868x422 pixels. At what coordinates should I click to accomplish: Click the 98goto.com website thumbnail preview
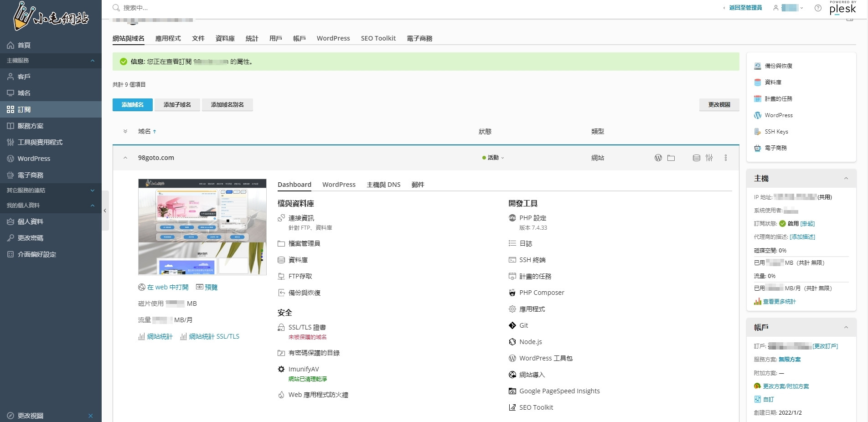(202, 227)
